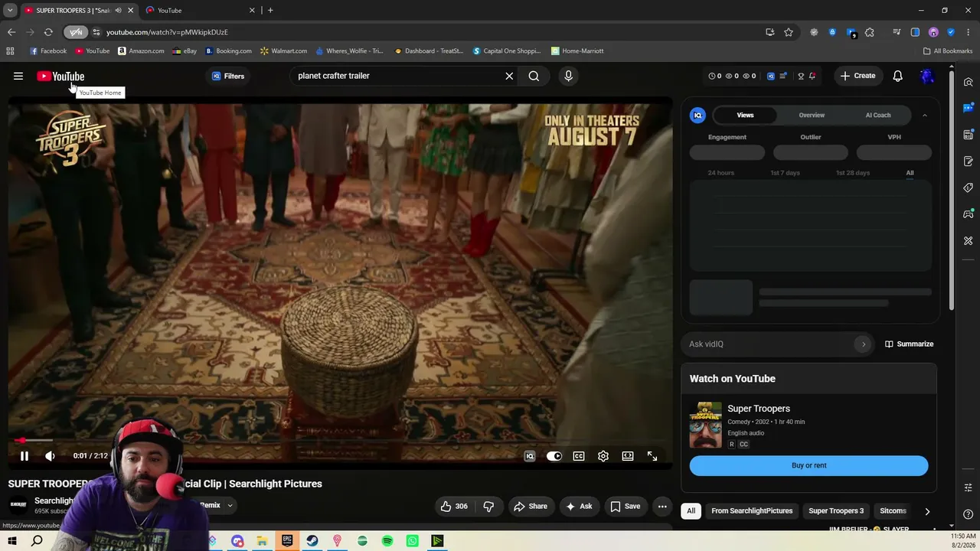Select the 24 hours time range

pos(720,173)
